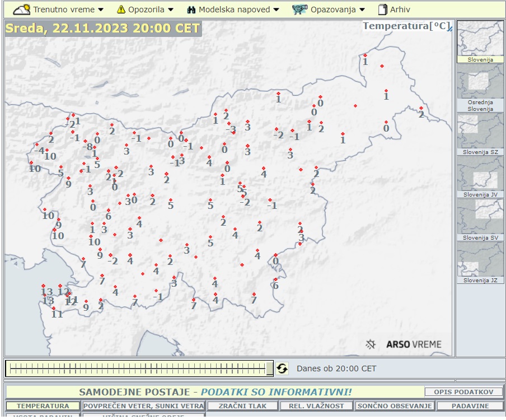Open the Modelska napoved menu

(x=233, y=10)
